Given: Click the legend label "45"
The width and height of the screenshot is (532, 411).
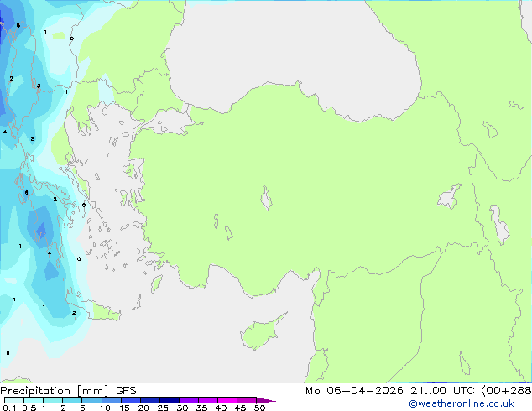Looking at the screenshot, I should [240, 408].
